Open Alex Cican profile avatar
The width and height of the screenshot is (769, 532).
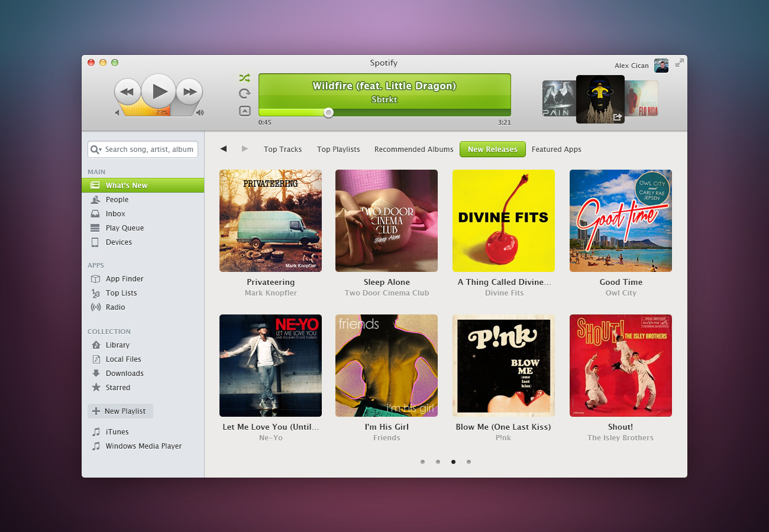[661, 66]
